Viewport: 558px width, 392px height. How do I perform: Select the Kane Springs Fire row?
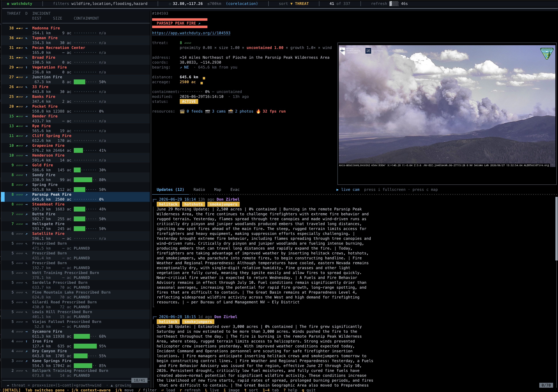(x=75, y=363)
